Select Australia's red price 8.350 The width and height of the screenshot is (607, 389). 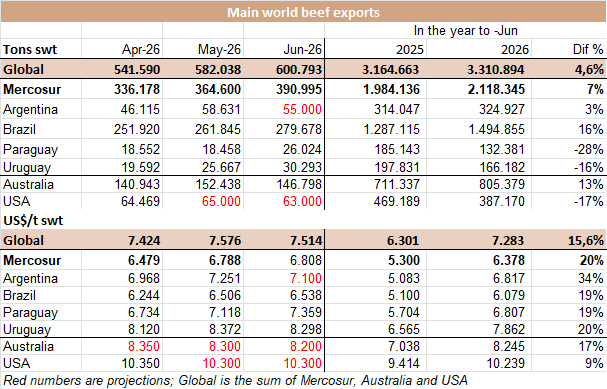pyautogui.click(x=144, y=346)
